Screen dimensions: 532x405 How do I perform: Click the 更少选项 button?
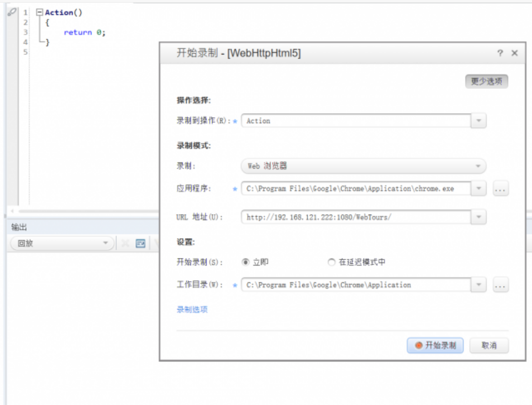pos(486,81)
